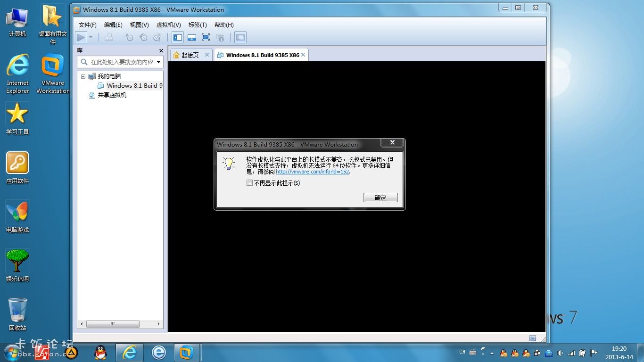
Task: Click the volume speaker tray icon
Action: pos(560,353)
